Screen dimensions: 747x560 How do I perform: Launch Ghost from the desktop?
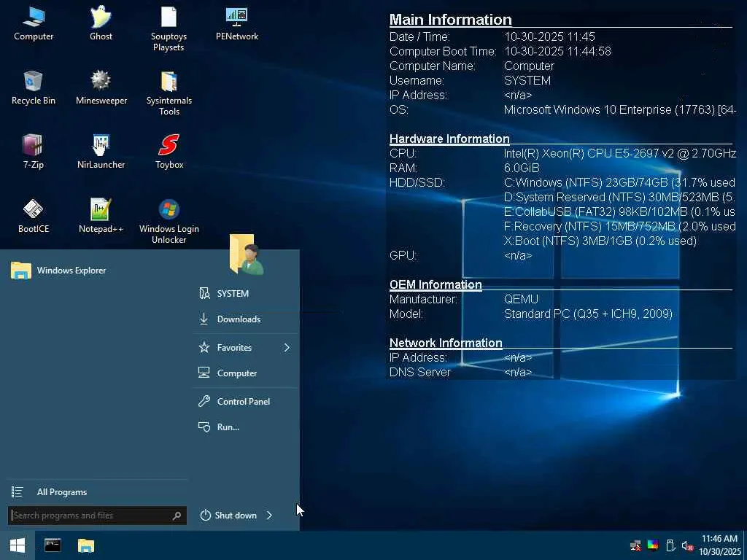pos(101,24)
